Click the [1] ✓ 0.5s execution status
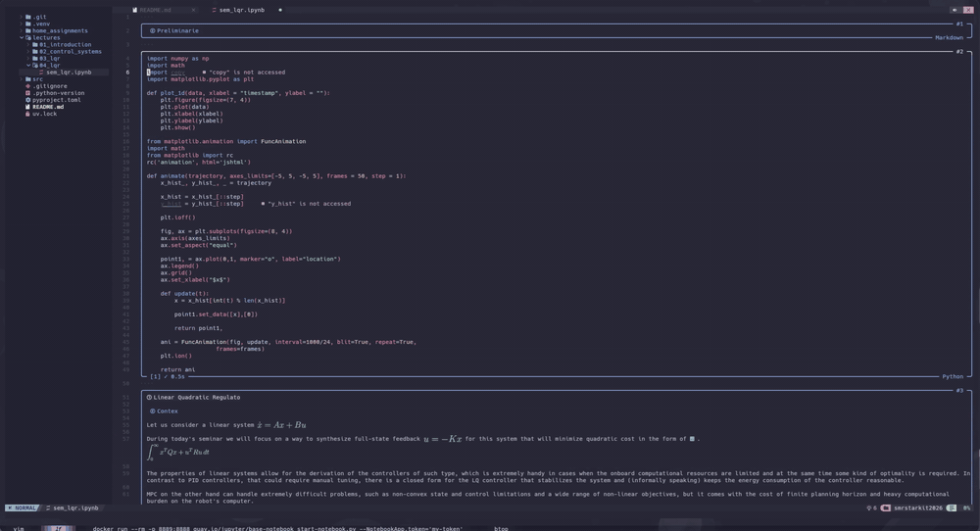Viewport: 980px width, 531px height. pyautogui.click(x=168, y=377)
